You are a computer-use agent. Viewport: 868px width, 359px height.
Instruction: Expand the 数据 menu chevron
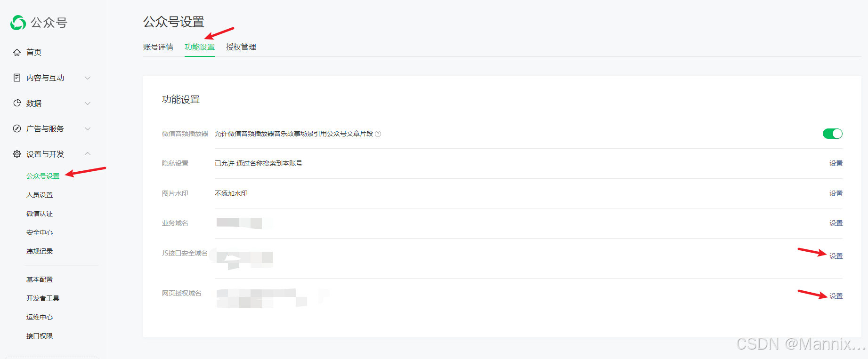(88, 103)
